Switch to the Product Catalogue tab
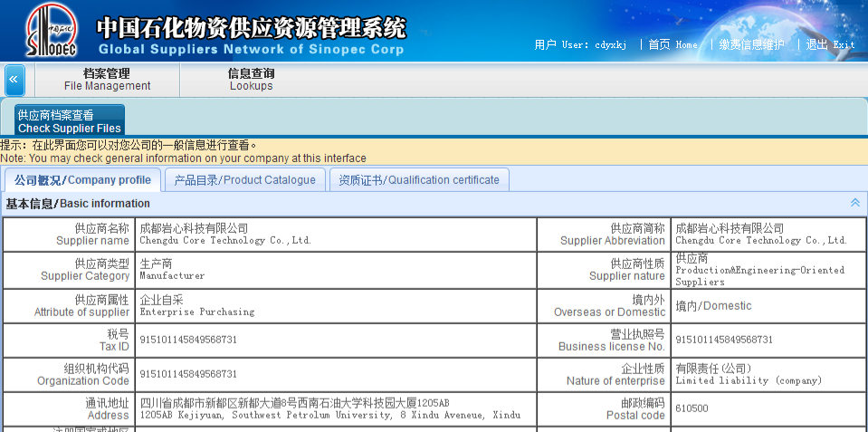The width and height of the screenshot is (868, 432). coord(244,180)
